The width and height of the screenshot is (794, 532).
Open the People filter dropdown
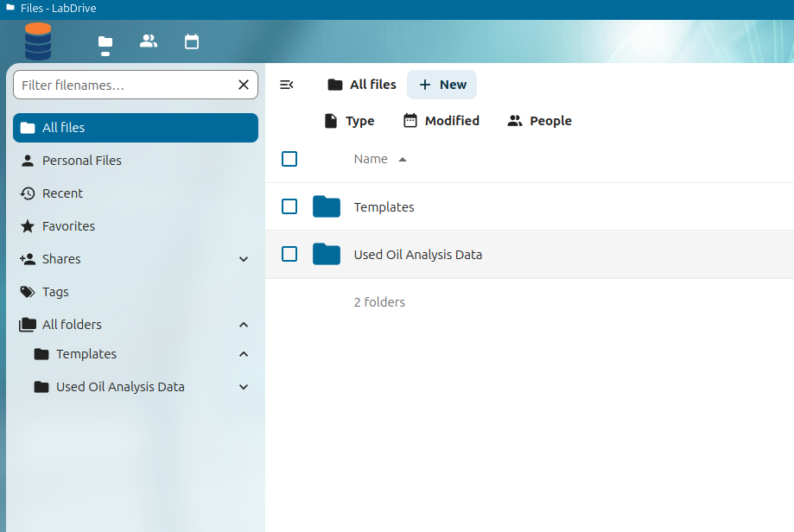(x=540, y=121)
